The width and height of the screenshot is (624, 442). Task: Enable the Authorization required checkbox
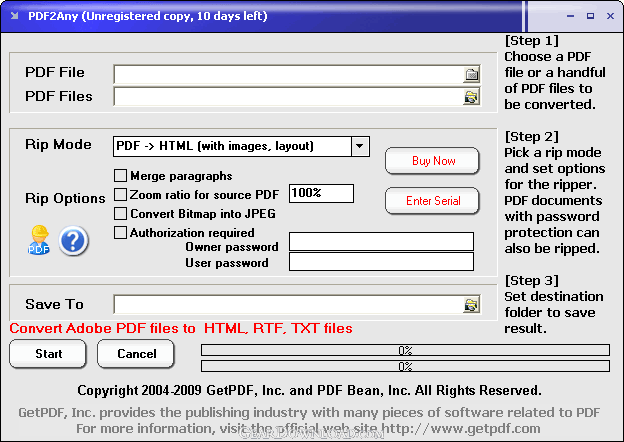pos(121,233)
